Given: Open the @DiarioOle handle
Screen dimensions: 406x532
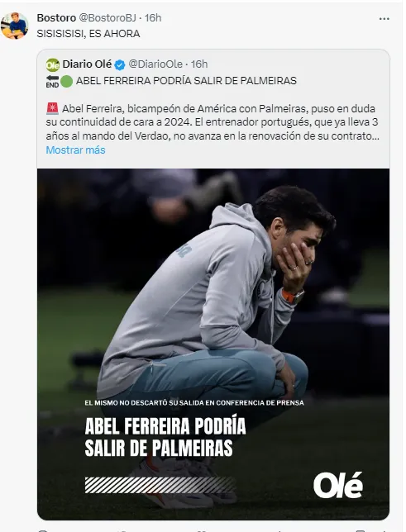Looking at the screenshot, I should [x=155, y=64].
